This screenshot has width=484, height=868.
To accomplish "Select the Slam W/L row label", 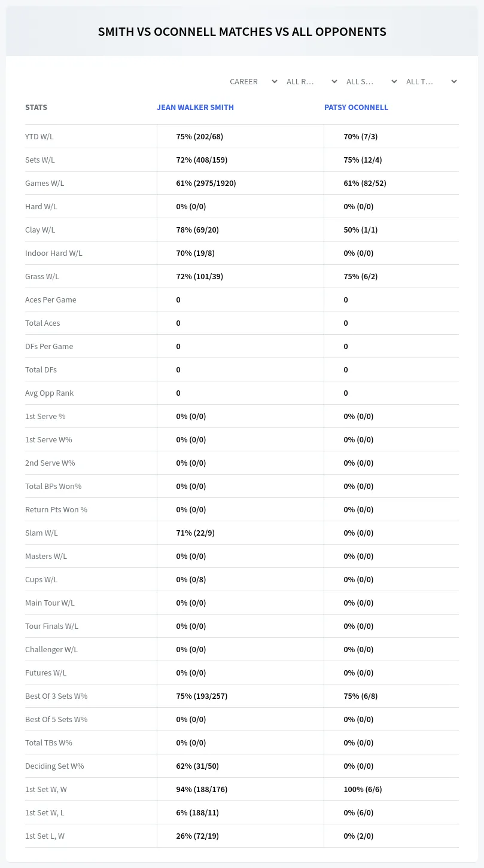I will tap(41, 533).
